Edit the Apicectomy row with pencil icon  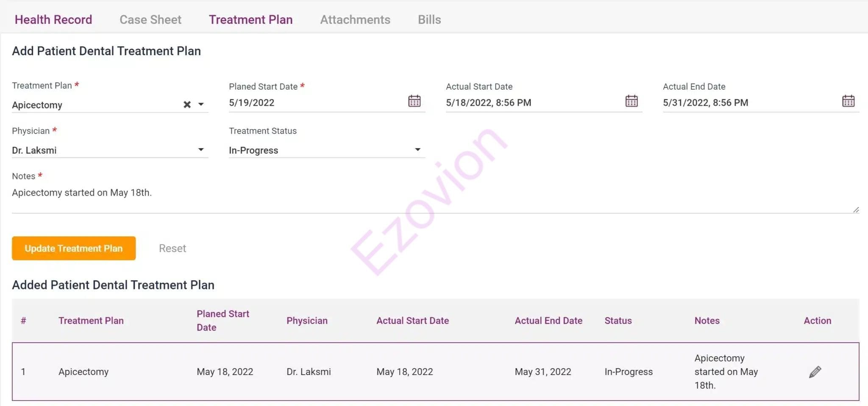click(815, 372)
